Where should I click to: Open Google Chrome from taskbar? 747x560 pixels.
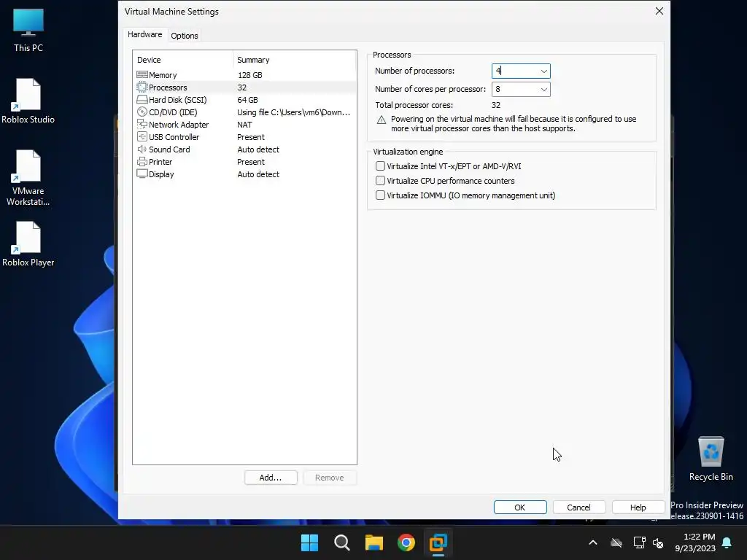click(406, 542)
